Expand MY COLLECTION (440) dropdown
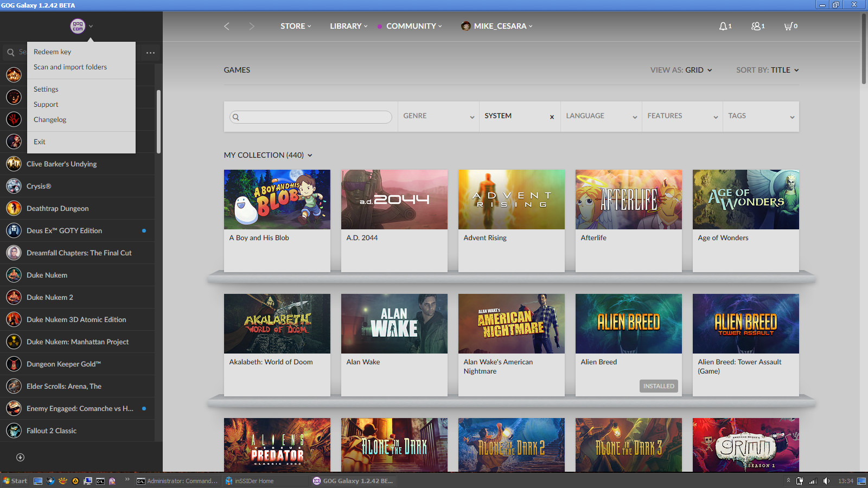Image resolution: width=868 pixels, height=488 pixels. click(x=268, y=155)
